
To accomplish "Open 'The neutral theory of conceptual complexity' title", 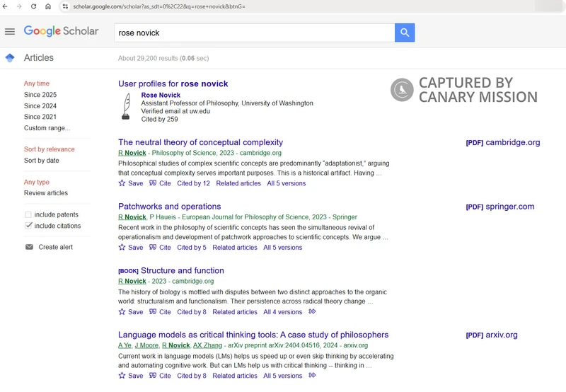I will click(x=200, y=142).
